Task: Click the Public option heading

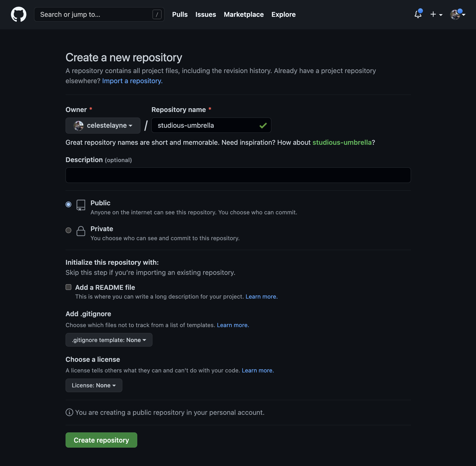Action: pyautogui.click(x=100, y=203)
